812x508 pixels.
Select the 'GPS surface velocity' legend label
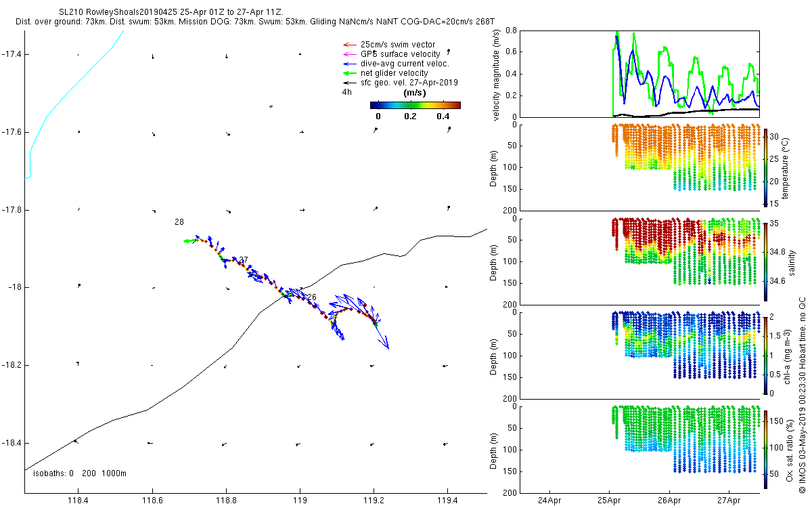(x=401, y=54)
